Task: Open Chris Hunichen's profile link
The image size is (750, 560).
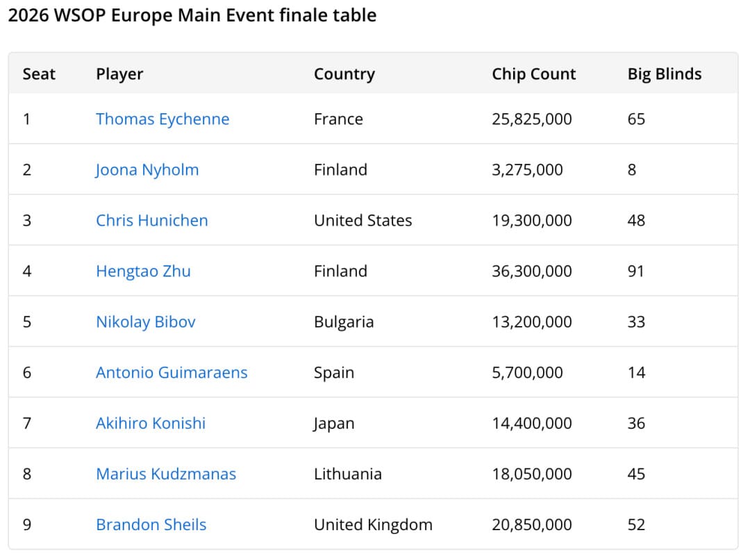Action: tap(152, 221)
